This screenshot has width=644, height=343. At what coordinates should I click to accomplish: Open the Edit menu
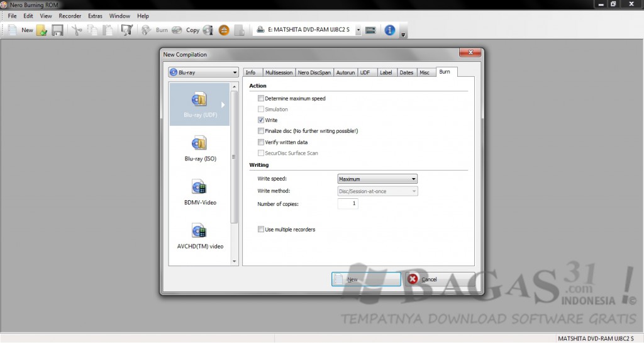[x=28, y=16]
